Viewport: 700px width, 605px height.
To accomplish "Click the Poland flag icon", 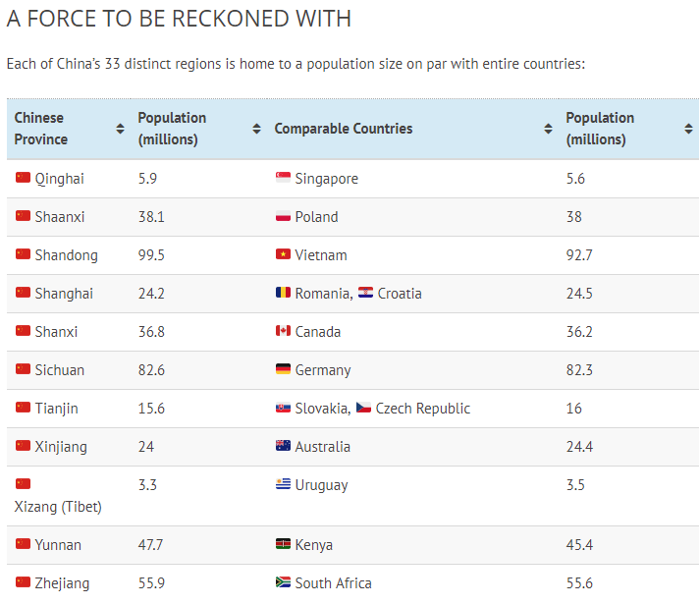I will (x=283, y=216).
